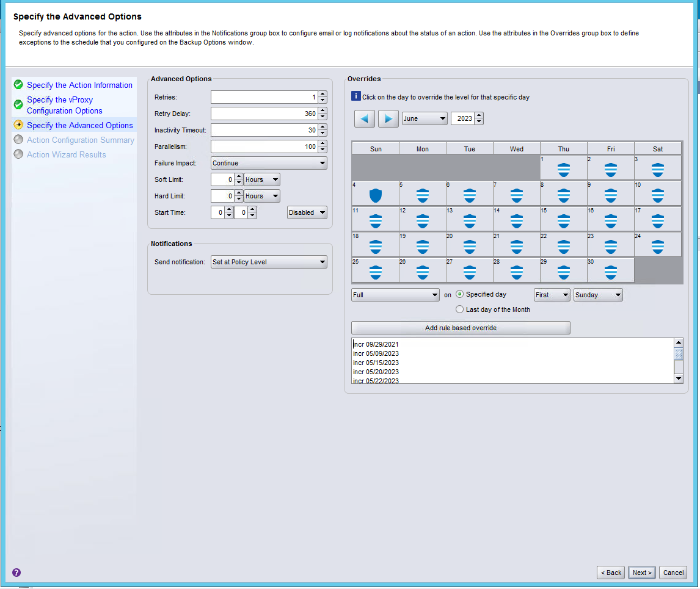
Task: Go to Specify the Action Information step
Action: click(x=79, y=85)
